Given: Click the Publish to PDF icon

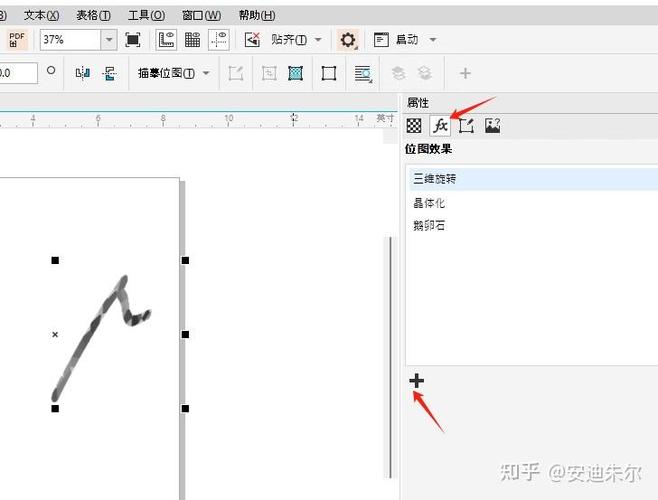Looking at the screenshot, I should coord(16,40).
